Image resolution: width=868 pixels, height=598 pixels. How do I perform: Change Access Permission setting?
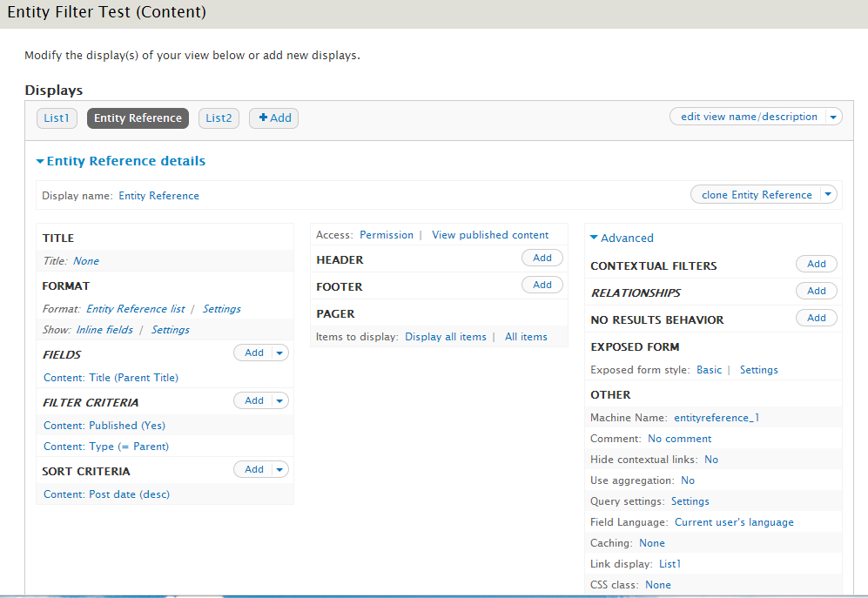[387, 235]
